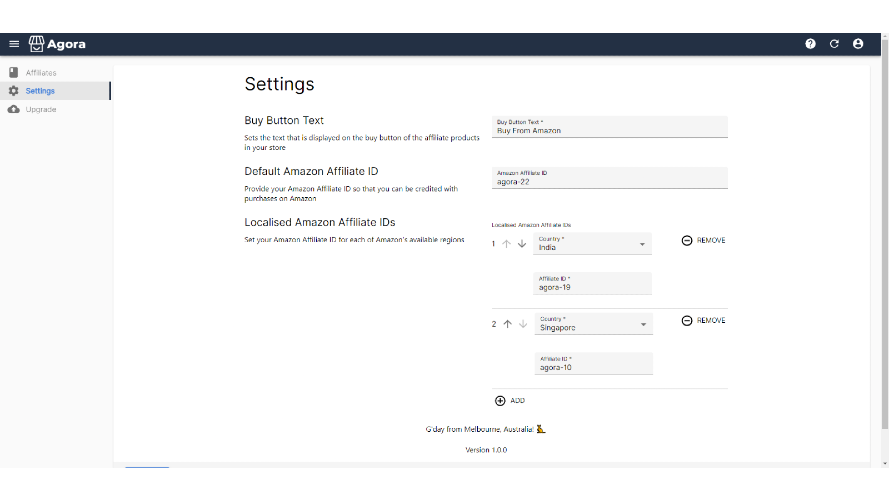Go to Affiliates in the sidebar

[40, 73]
